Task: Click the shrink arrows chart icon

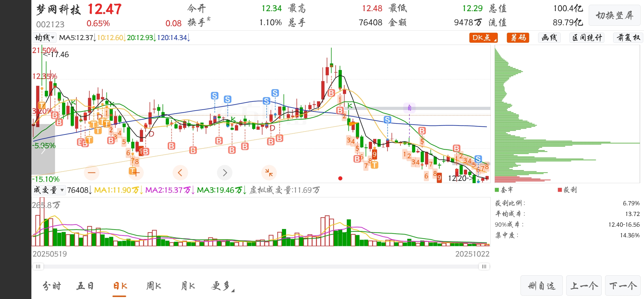Action: point(269,173)
